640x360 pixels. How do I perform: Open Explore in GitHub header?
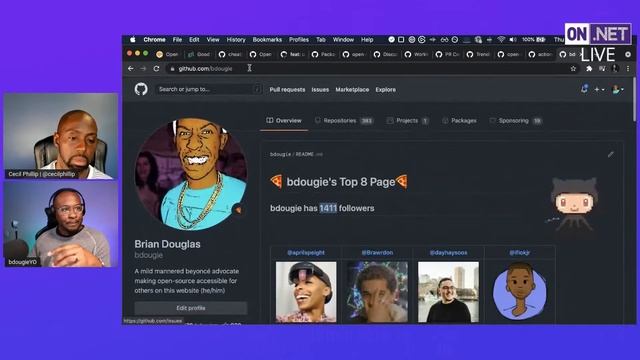click(386, 89)
